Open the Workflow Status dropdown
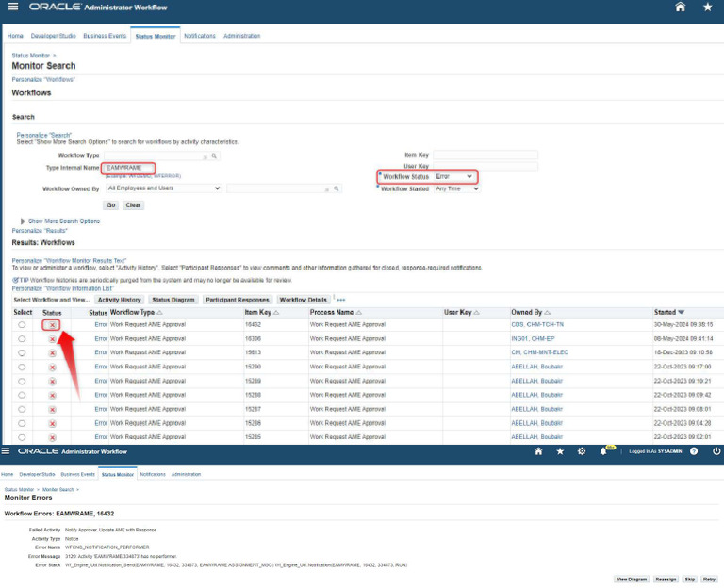 pyautogui.click(x=455, y=176)
